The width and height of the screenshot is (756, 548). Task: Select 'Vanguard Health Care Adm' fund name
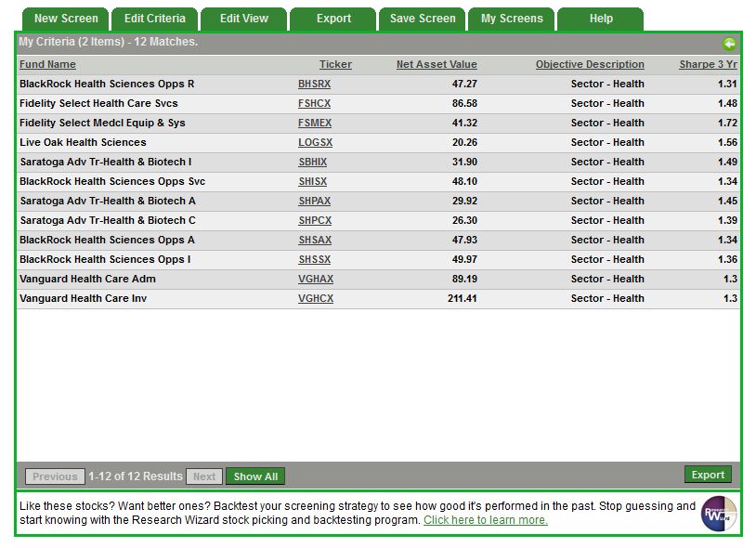point(87,279)
